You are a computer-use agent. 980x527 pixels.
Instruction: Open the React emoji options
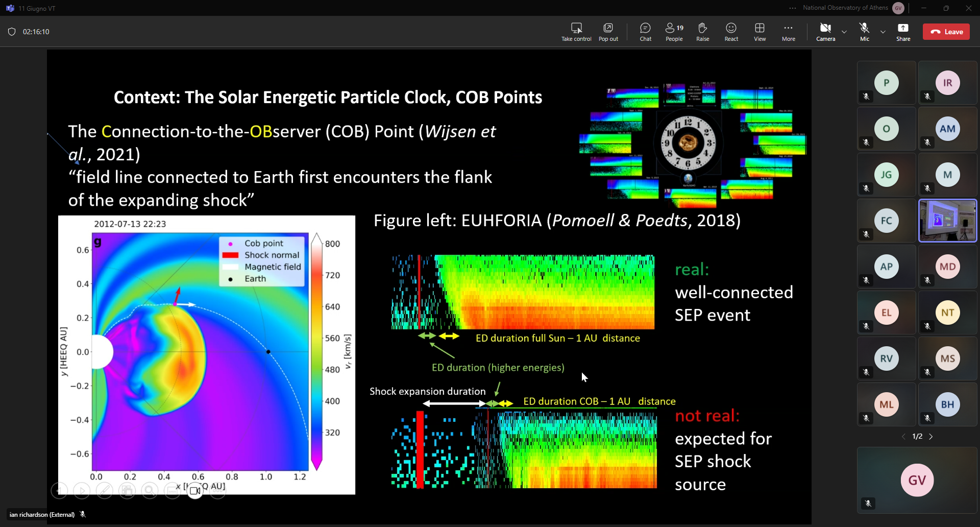point(731,32)
